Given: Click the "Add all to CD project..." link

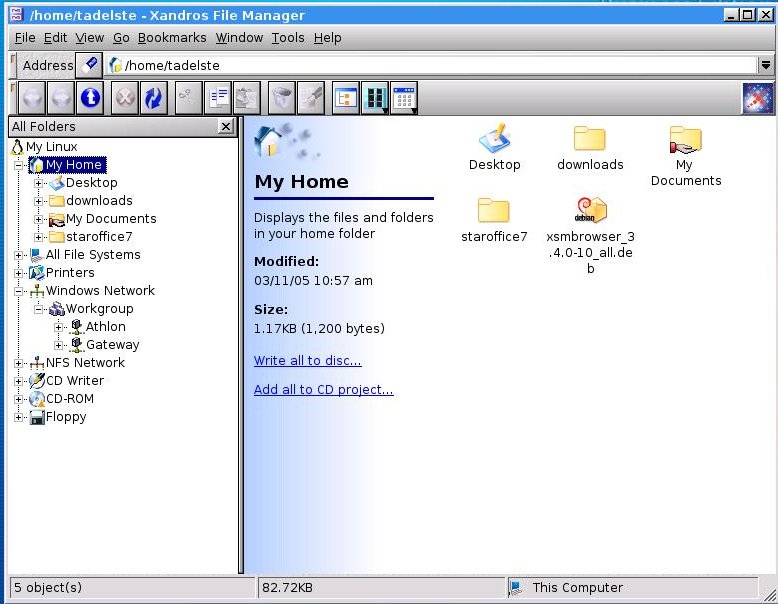Looking at the screenshot, I should click(x=323, y=390).
